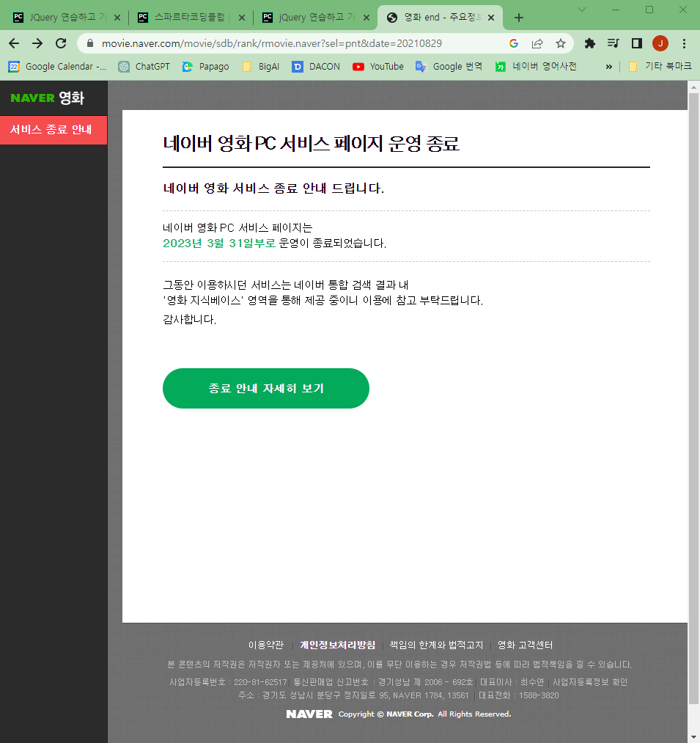Reload the current page
The image size is (700, 743).
(x=61, y=43)
